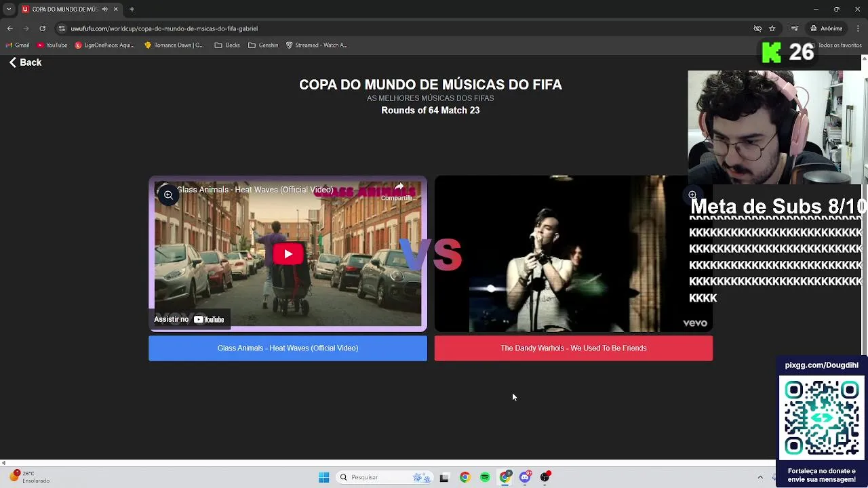Open the Windows Start menu

[x=323, y=477]
